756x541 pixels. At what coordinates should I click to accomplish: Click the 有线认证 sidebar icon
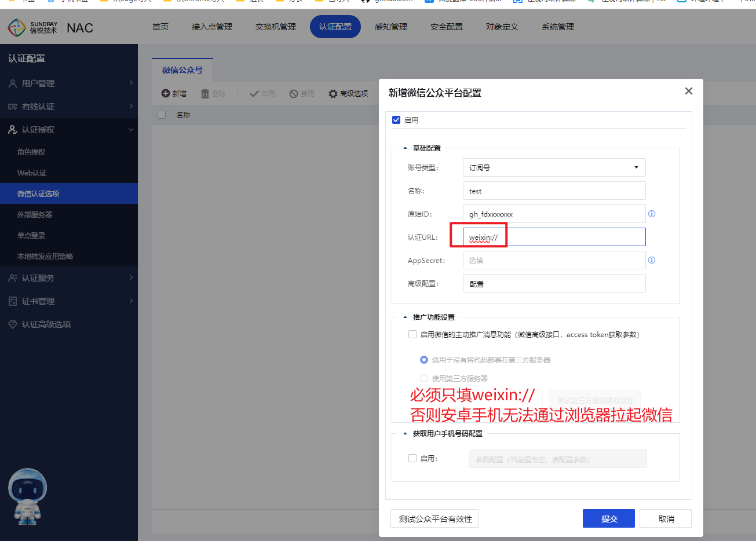13,107
